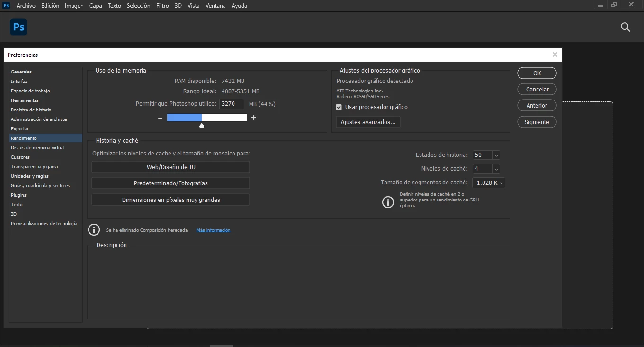Open the Vista menu
Image resolution: width=644 pixels, height=347 pixels.
coord(193,6)
